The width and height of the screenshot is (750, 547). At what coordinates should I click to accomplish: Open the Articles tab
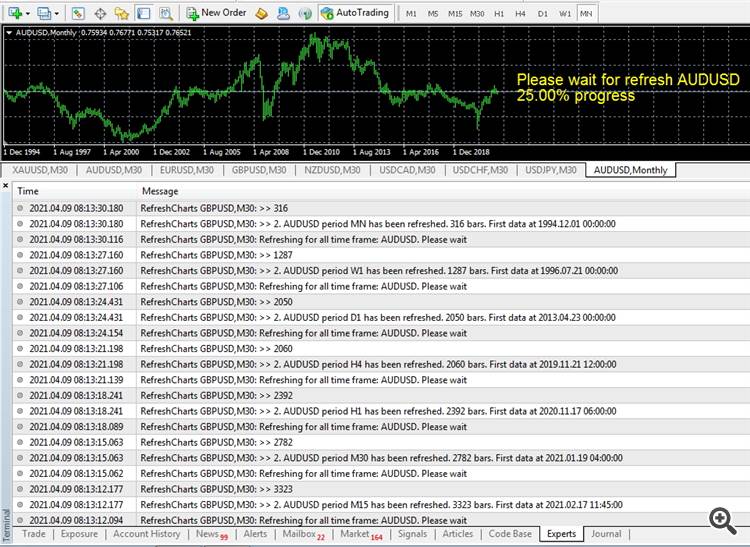(x=457, y=534)
